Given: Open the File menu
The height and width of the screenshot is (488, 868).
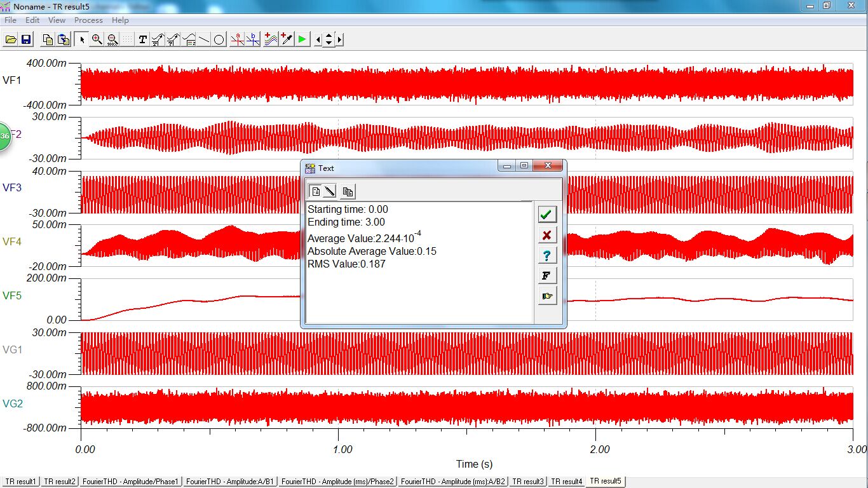Looking at the screenshot, I should (10, 20).
